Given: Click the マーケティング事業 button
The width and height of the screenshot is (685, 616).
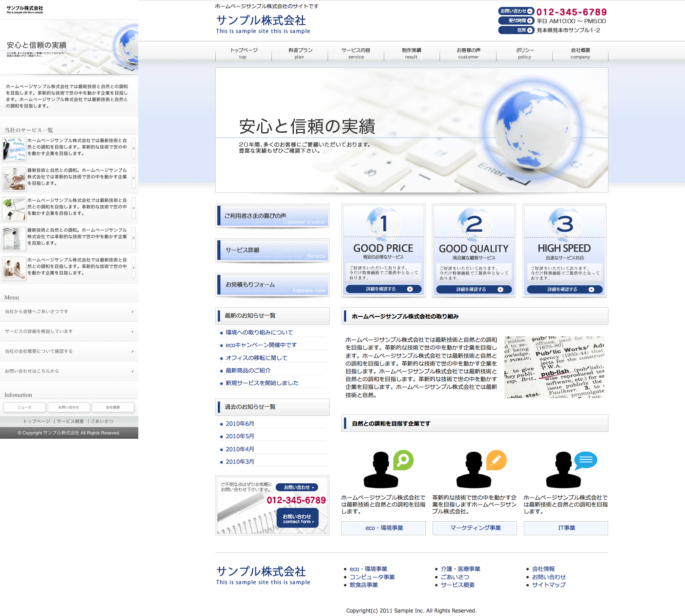Looking at the screenshot, I should point(475,528).
